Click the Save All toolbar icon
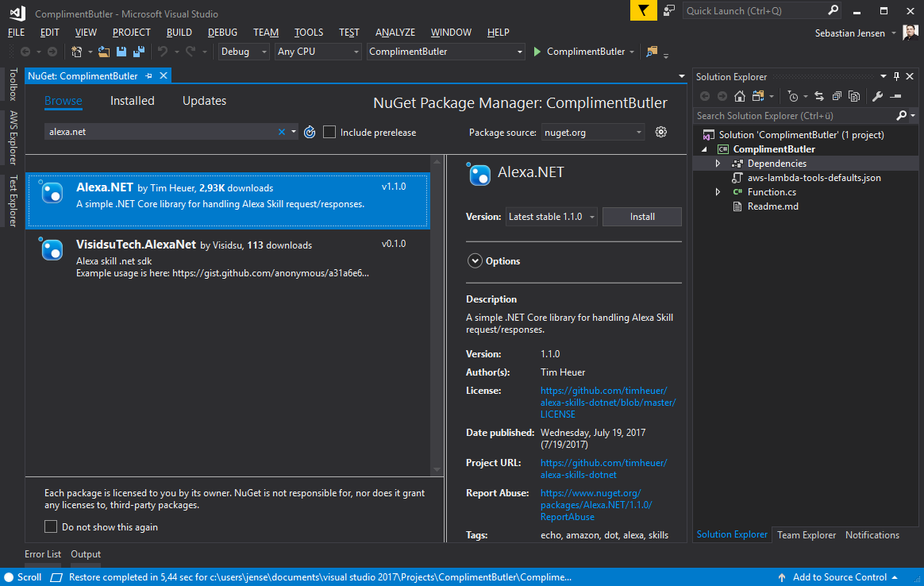Viewport: 924px width, 586px height. (x=138, y=52)
